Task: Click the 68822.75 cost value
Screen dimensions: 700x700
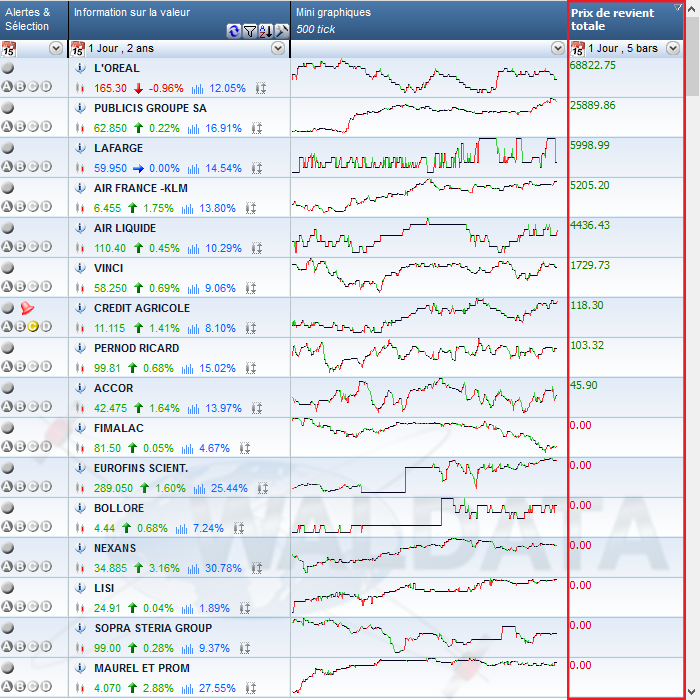Action: 592,65
